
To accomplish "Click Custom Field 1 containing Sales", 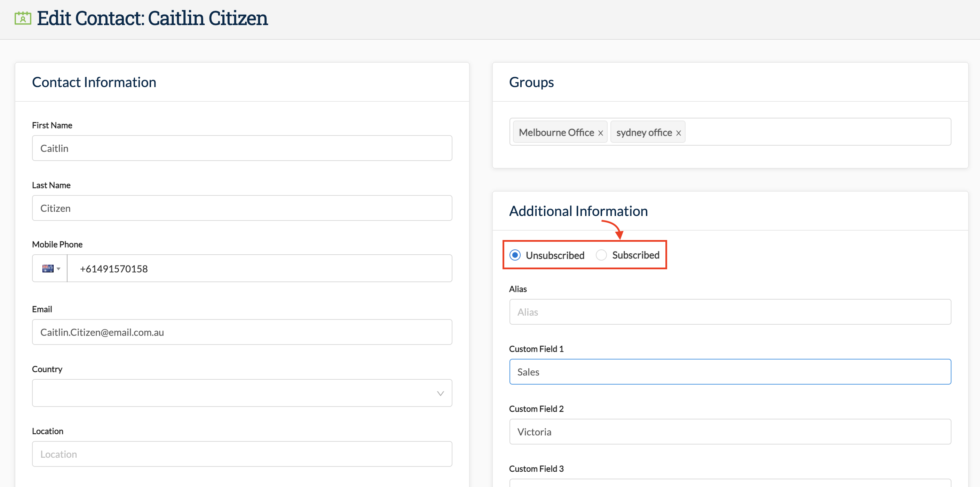I will (730, 372).
